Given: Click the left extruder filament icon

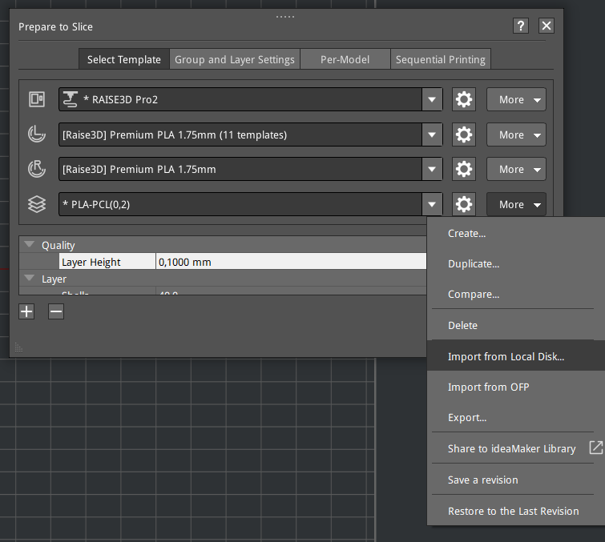Looking at the screenshot, I should click(x=37, y=135).
